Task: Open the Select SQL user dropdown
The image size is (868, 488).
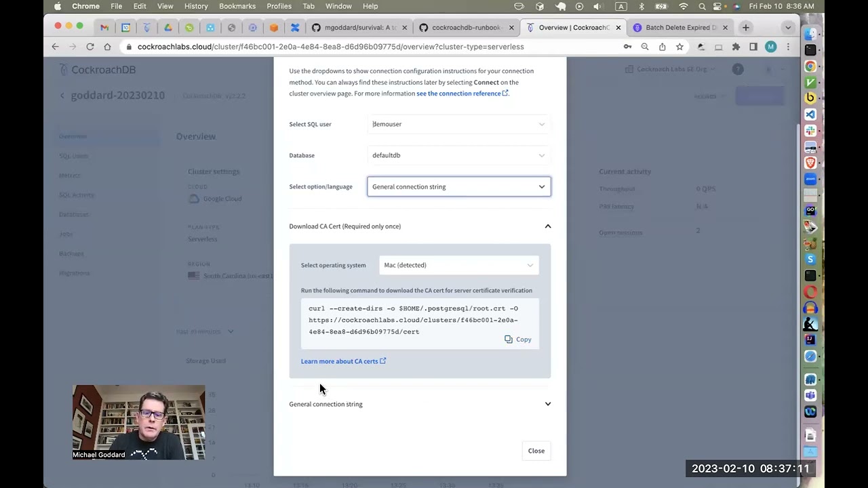Action: (x=459, y=124)
